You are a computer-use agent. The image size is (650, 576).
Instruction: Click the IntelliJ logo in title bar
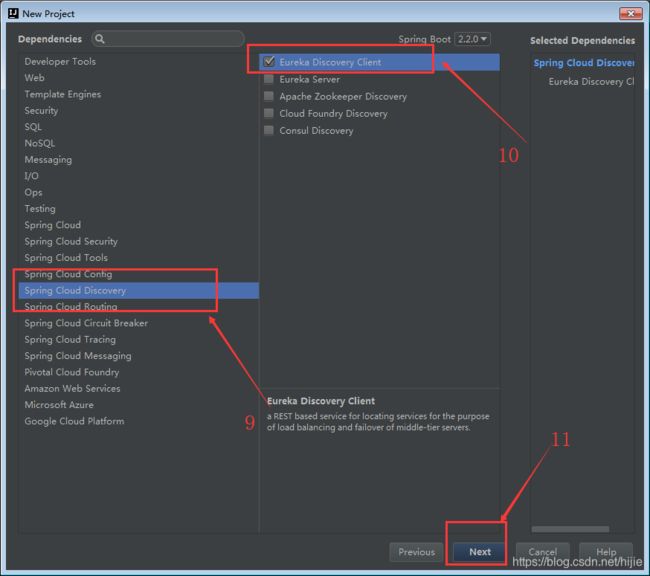(13, 13)
